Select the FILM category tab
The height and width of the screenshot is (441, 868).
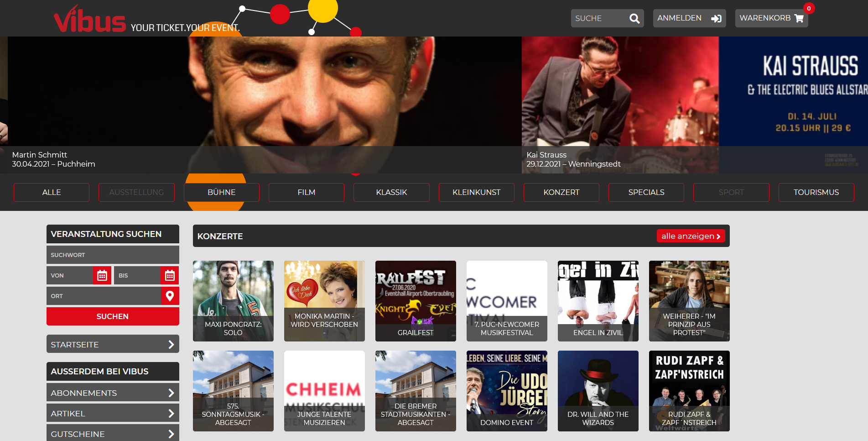(x=307, y=192)
